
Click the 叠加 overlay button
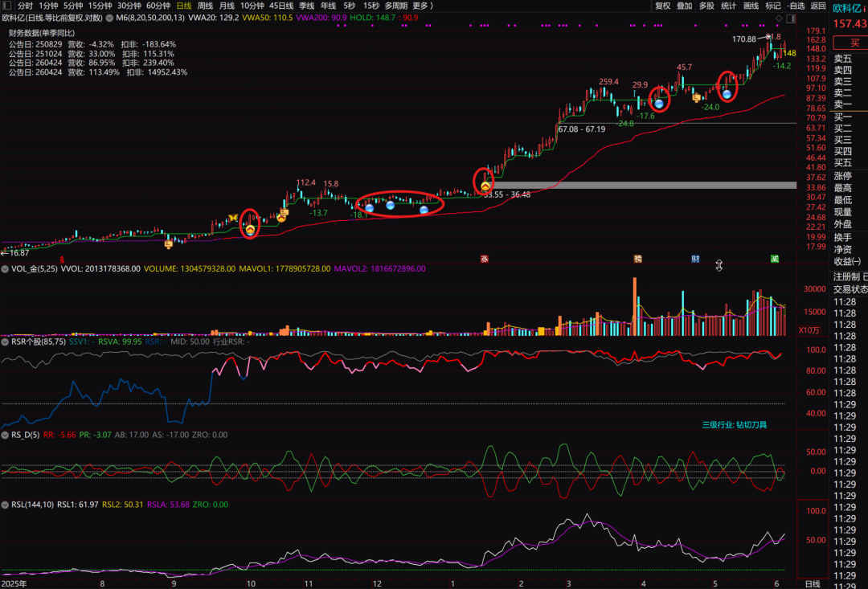[685, 6]
